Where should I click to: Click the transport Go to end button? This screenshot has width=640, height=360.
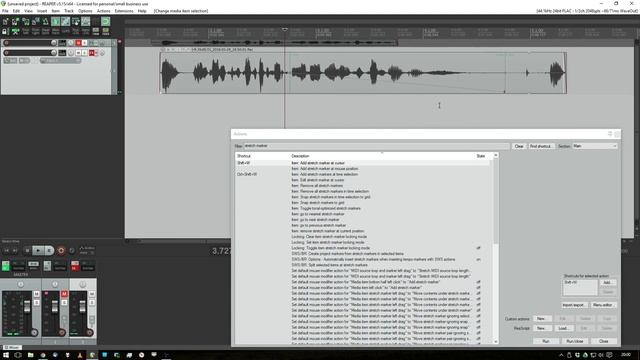[x=15, y=250]
